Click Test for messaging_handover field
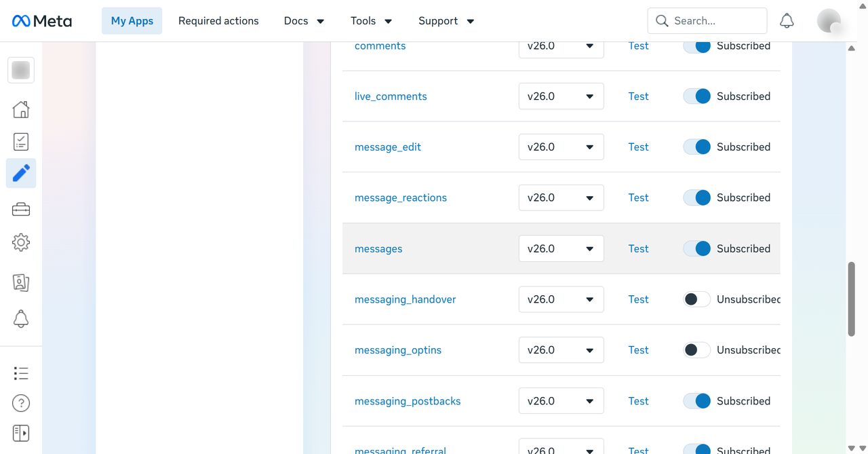Viewport: 868px width, 454px height. point(639,299)
